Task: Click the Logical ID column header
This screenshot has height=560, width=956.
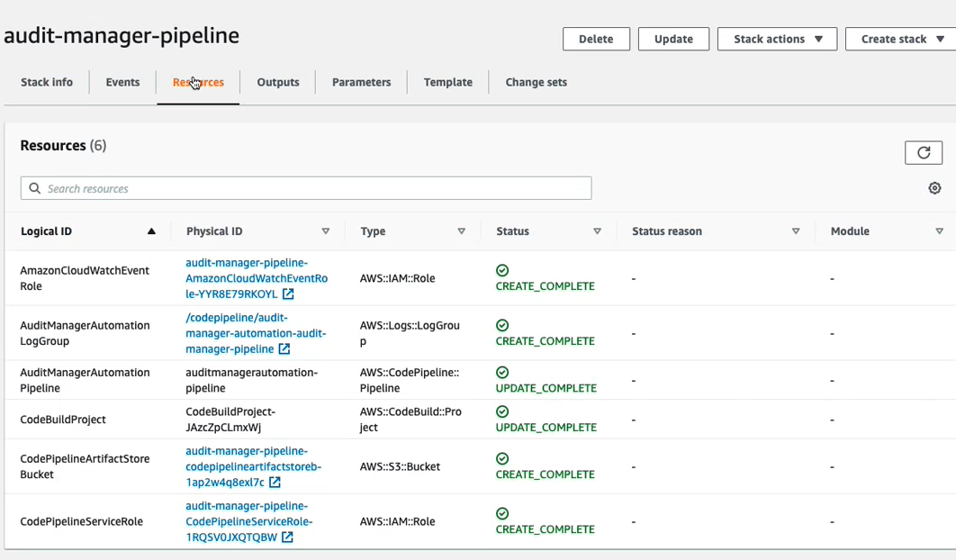Action: (x=46, y=231)
